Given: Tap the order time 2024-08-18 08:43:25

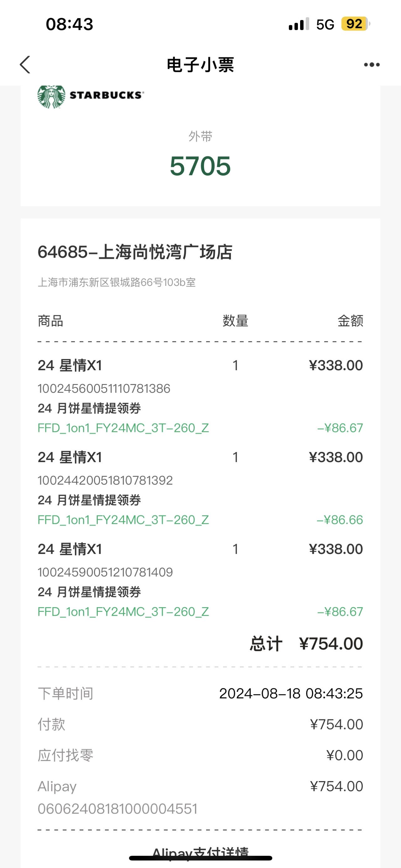Looking at the screenshot, I should (291, 693).
